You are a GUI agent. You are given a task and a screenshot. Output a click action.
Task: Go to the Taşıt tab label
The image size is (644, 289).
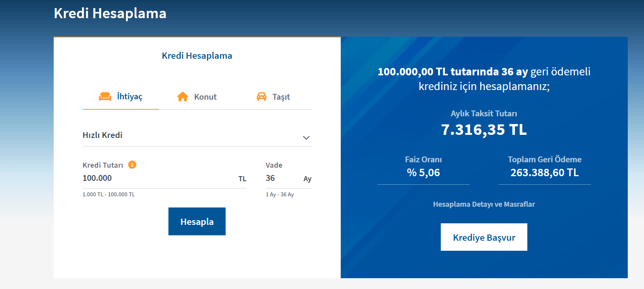pyautogui.click(x=281, y=97)
